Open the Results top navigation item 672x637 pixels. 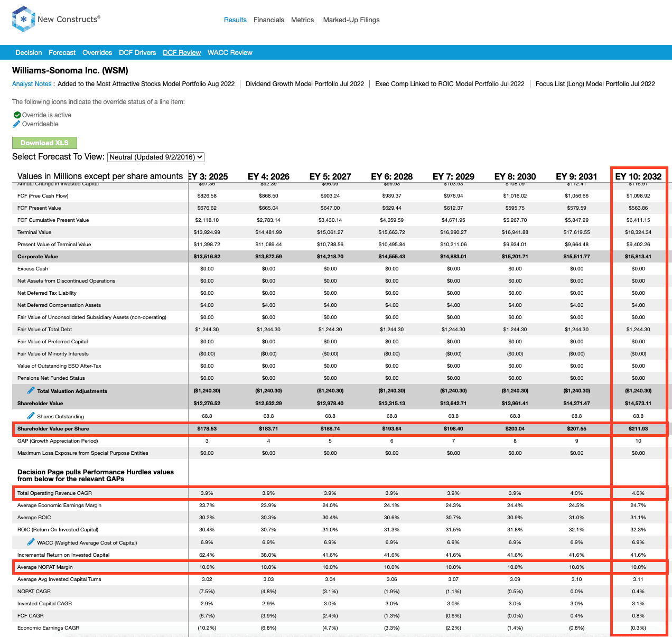click(x=235, y=20)
